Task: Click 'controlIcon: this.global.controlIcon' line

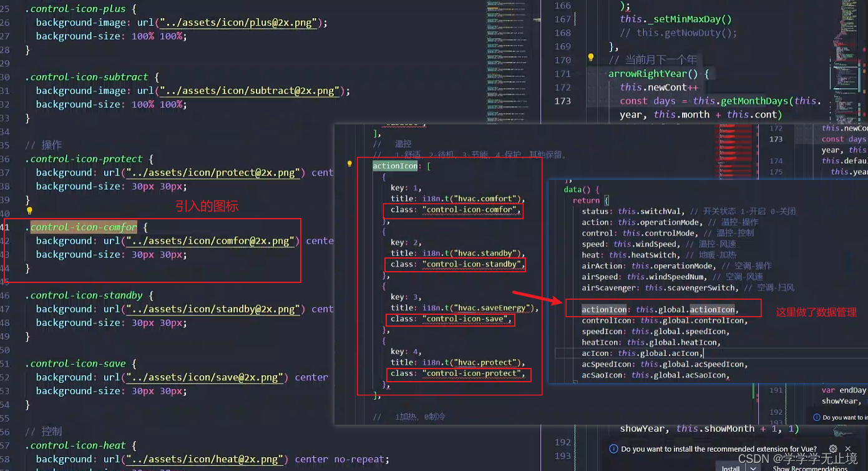Action: (x=665, y=320)
